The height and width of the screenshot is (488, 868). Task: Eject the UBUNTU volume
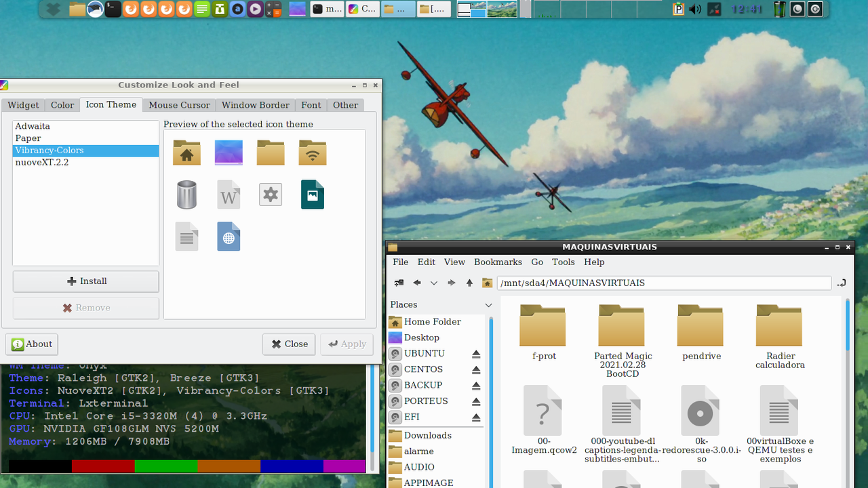[476, 354]
